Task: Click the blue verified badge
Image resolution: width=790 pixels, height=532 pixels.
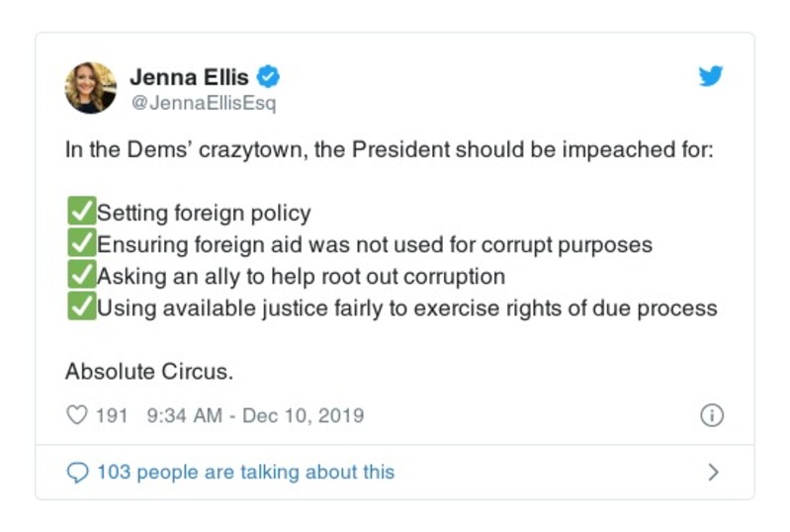Action: [x=267, y=76]
